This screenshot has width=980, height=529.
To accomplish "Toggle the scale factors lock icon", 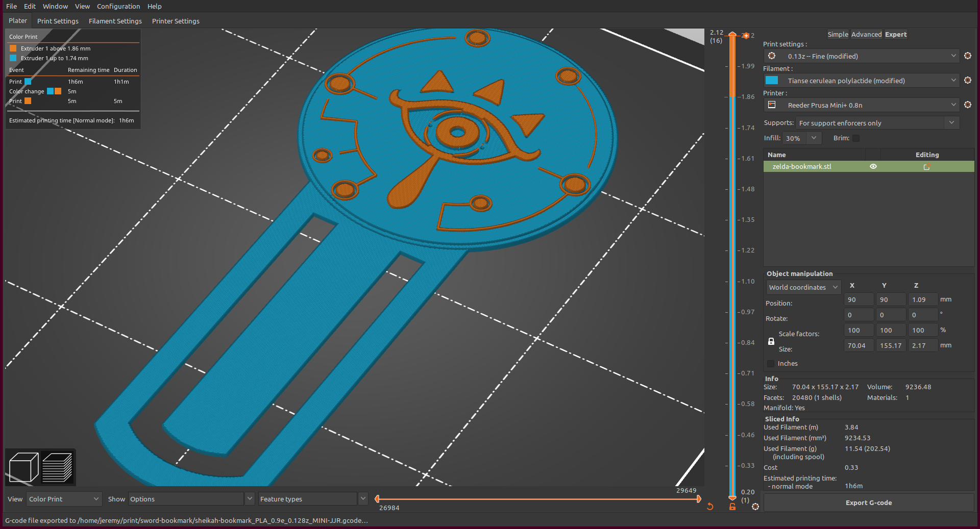I will click(x=771, y=341).
